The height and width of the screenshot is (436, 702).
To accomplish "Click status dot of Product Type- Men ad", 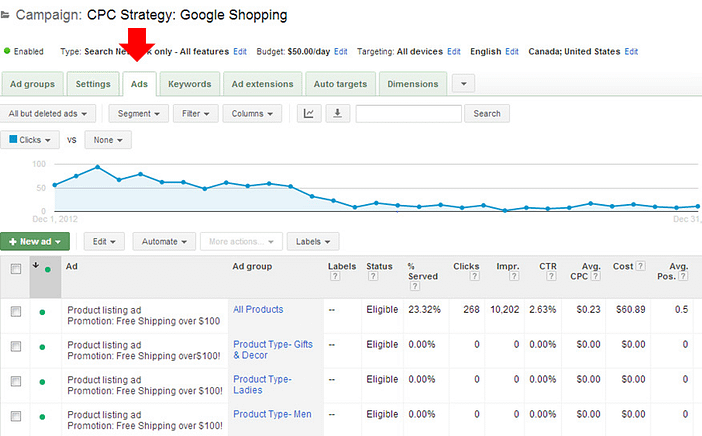I will pos(42,417).
